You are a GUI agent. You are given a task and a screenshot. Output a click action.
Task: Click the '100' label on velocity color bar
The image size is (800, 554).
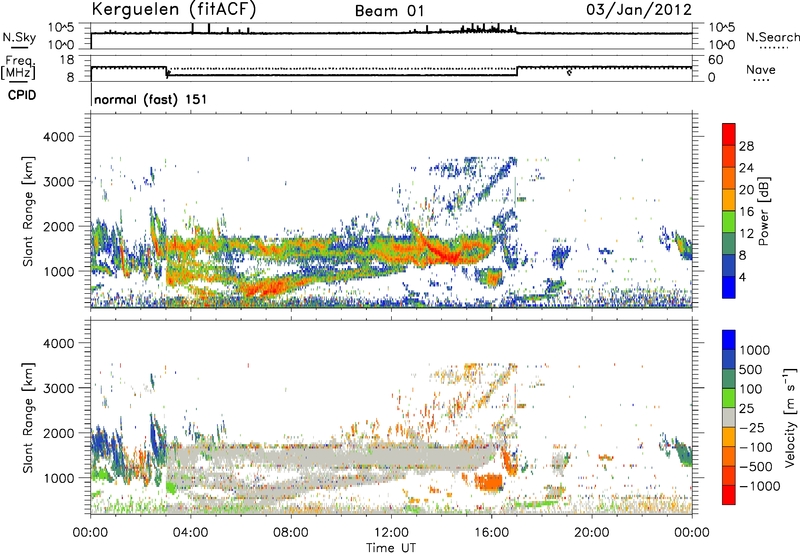click(x=751, y=389)
